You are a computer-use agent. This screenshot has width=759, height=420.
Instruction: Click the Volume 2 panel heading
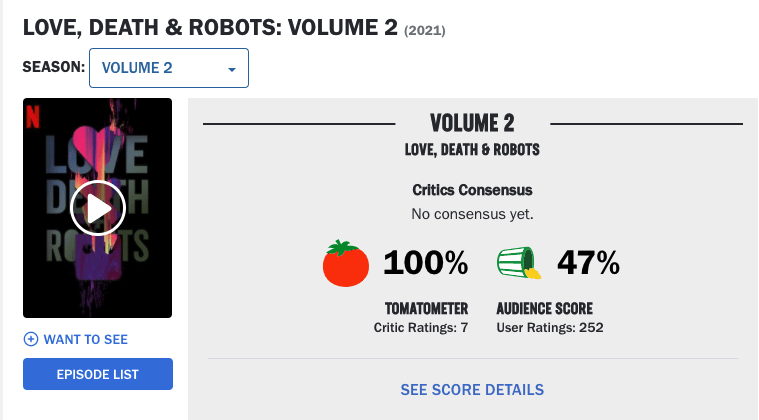(472, 123)
